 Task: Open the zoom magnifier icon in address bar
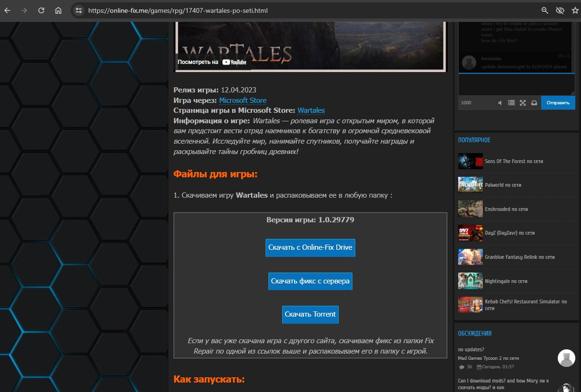(x=545, y=10)
